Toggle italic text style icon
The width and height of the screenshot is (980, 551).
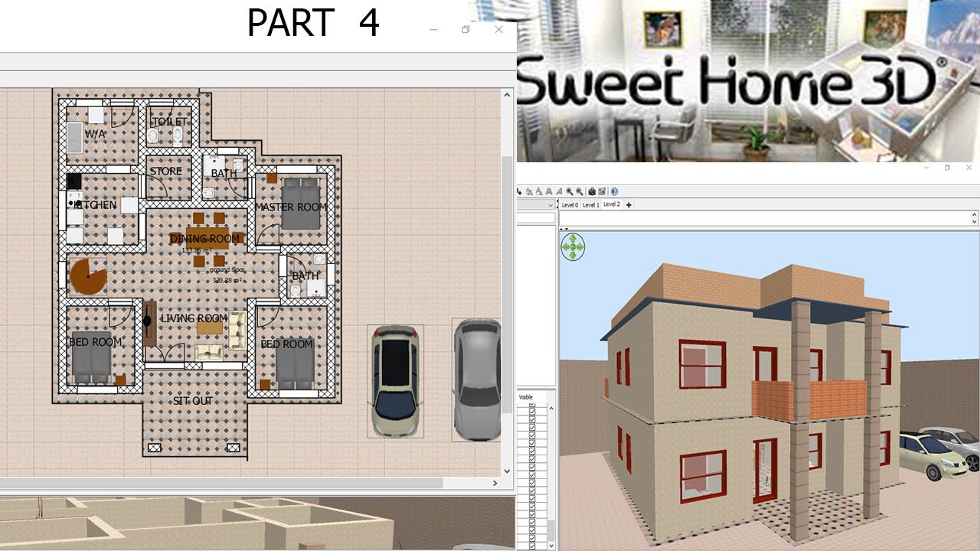pyautogui.click(x=559, y=191)
